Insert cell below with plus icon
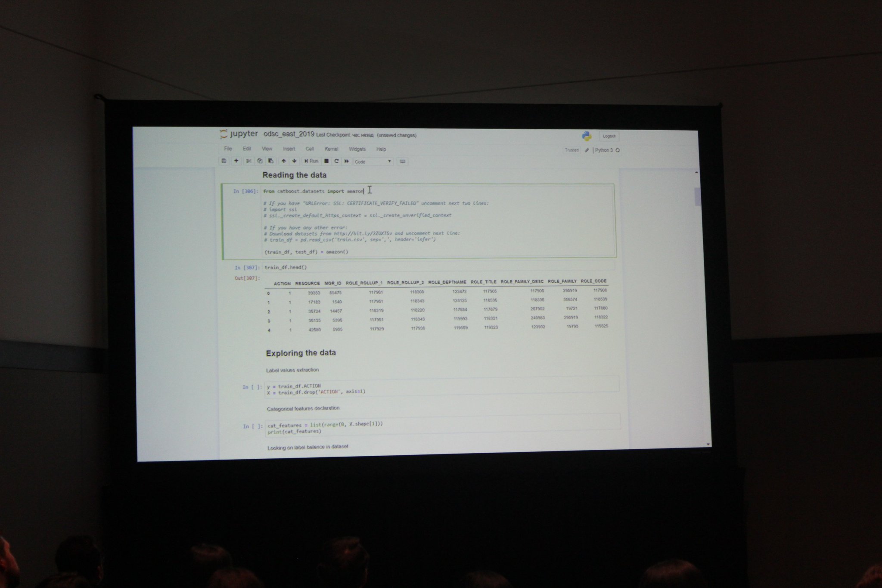 click(x=236, y=161)
